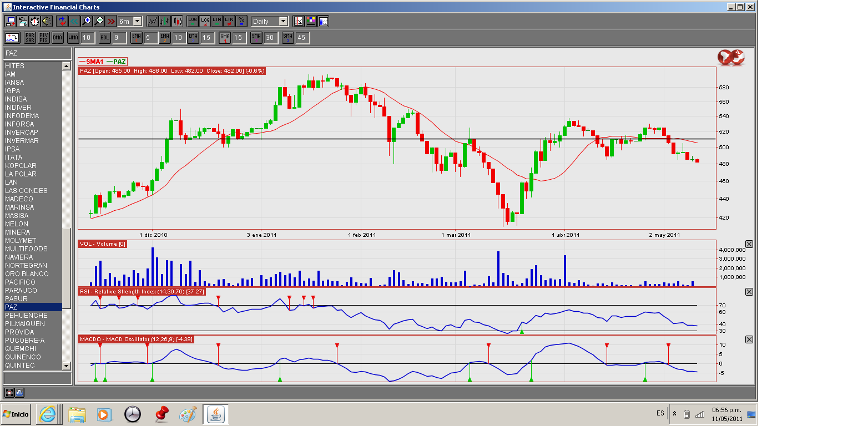The height and width of the screenshot is (426, 868).
Task: Open the Daily interval dropdown
Action: 283,21
